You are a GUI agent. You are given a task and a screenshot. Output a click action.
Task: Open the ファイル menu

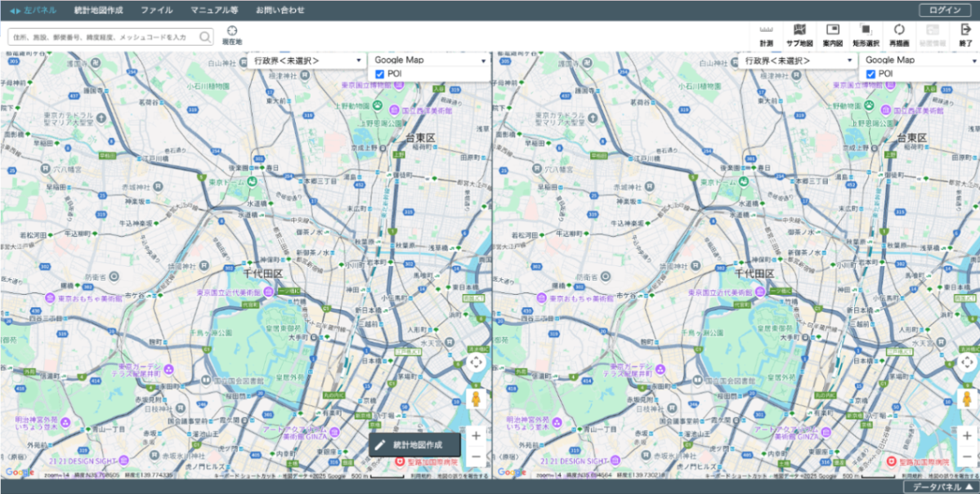point(157,10)
